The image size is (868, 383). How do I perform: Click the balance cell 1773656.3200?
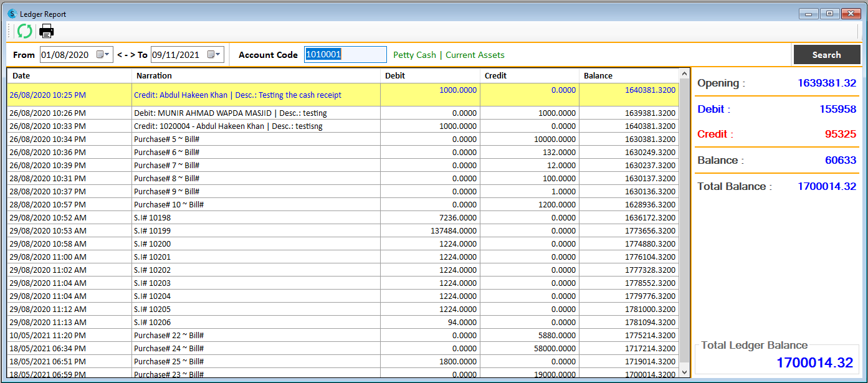click(629, 231)
